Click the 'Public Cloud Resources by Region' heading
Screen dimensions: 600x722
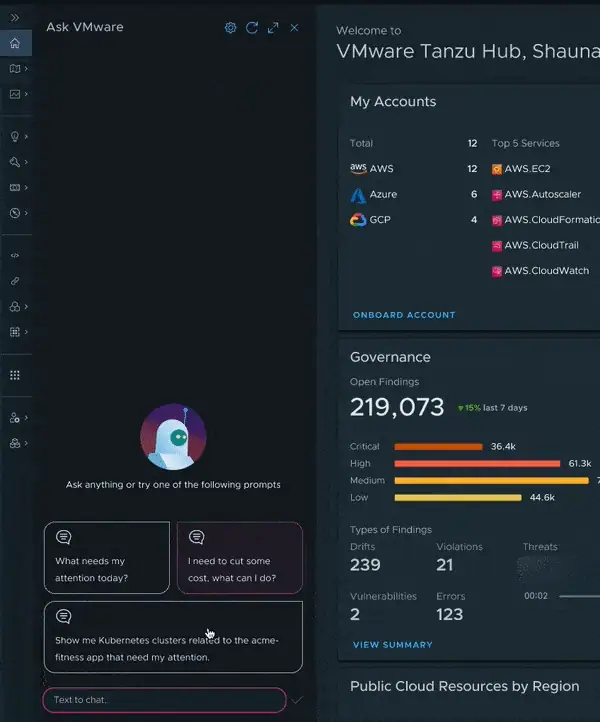click(x=465, y=686)
